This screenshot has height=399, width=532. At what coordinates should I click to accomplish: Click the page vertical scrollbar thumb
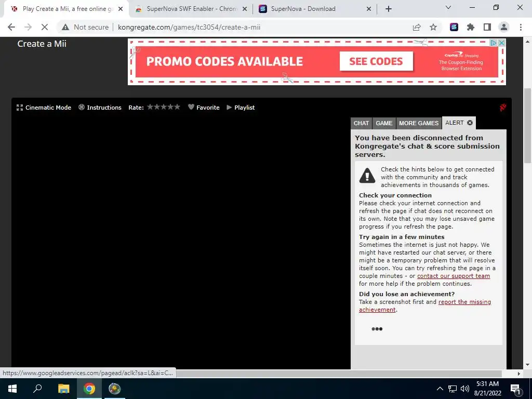click(528, 126)
